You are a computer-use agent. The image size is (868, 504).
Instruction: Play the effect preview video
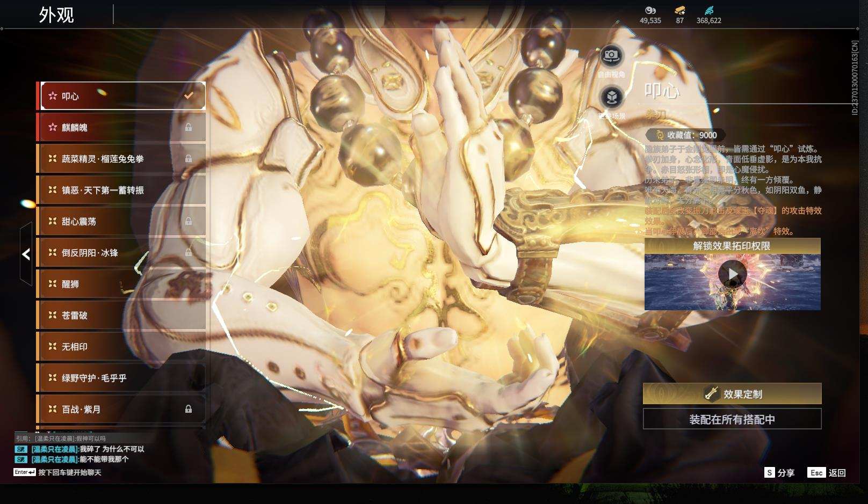[733, 274]
